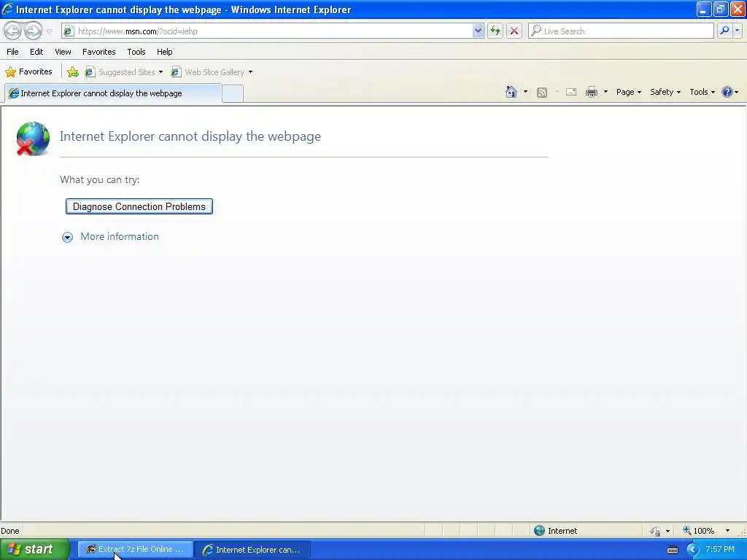Stop loading with the red X icon
This screenshot has width=747, height=560.
[514, 31]
